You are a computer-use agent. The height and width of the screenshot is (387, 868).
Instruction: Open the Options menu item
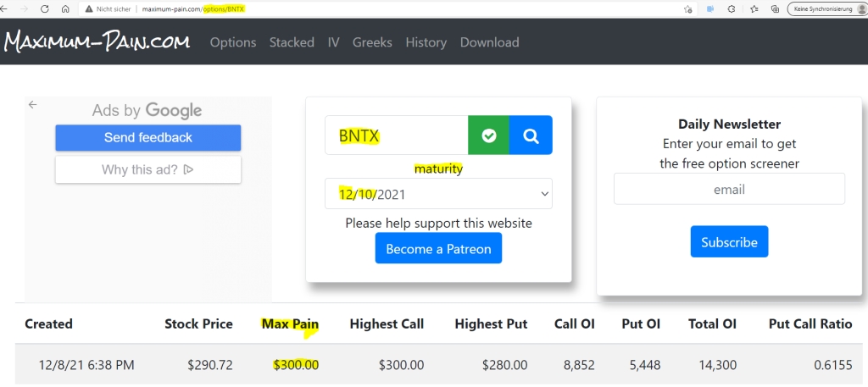click(233, 42)
